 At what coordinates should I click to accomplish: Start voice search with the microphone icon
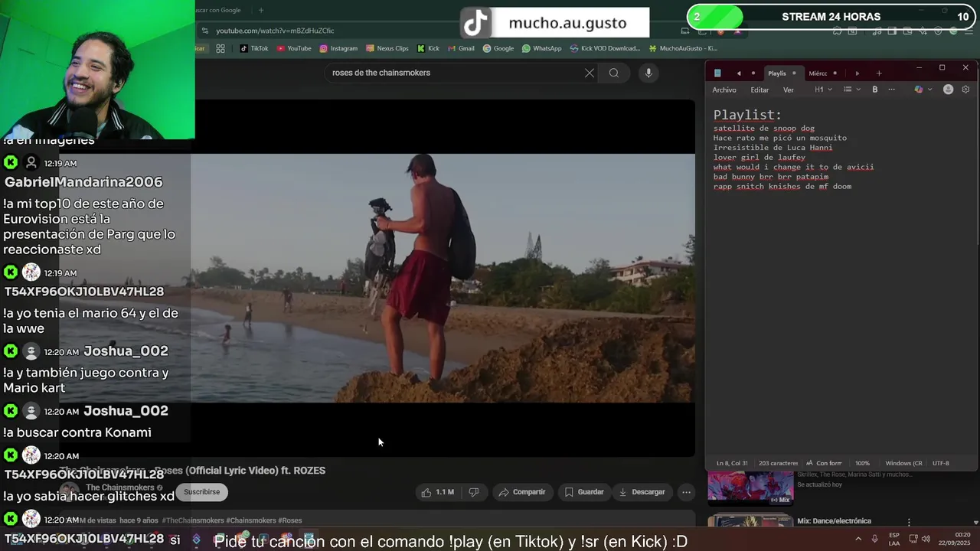[x=648, y=73]
